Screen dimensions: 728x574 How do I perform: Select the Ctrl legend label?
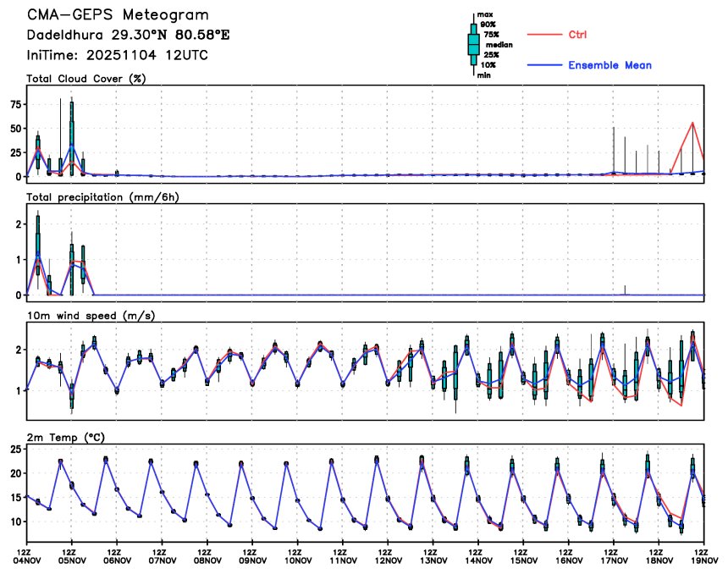click(577, 35)
